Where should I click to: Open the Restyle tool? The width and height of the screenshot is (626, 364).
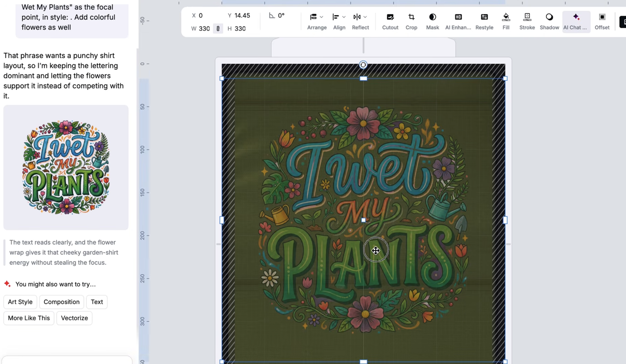point(484,22)
